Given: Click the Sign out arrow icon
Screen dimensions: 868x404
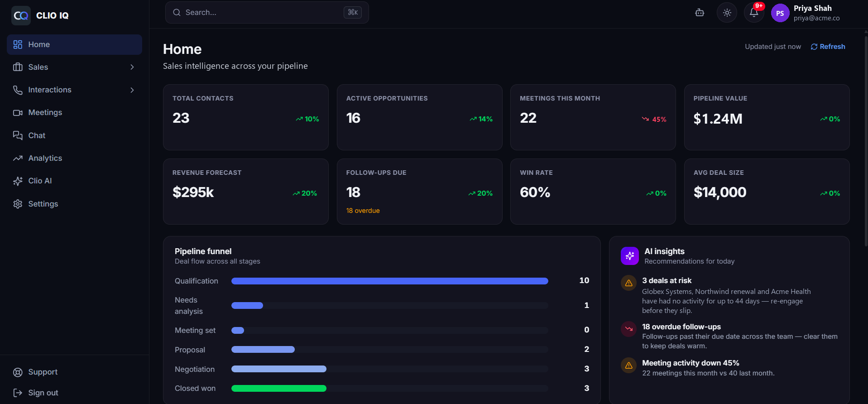Looking at the screenshot, I should coord(18,393).
